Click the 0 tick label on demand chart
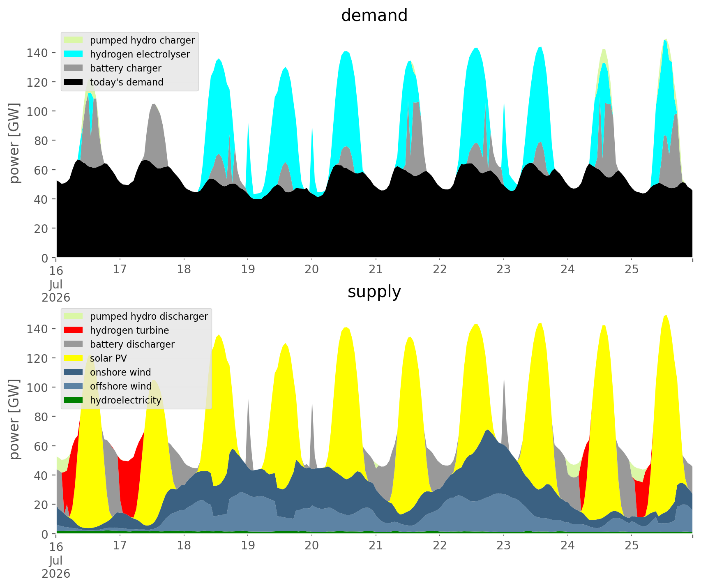 45,258
